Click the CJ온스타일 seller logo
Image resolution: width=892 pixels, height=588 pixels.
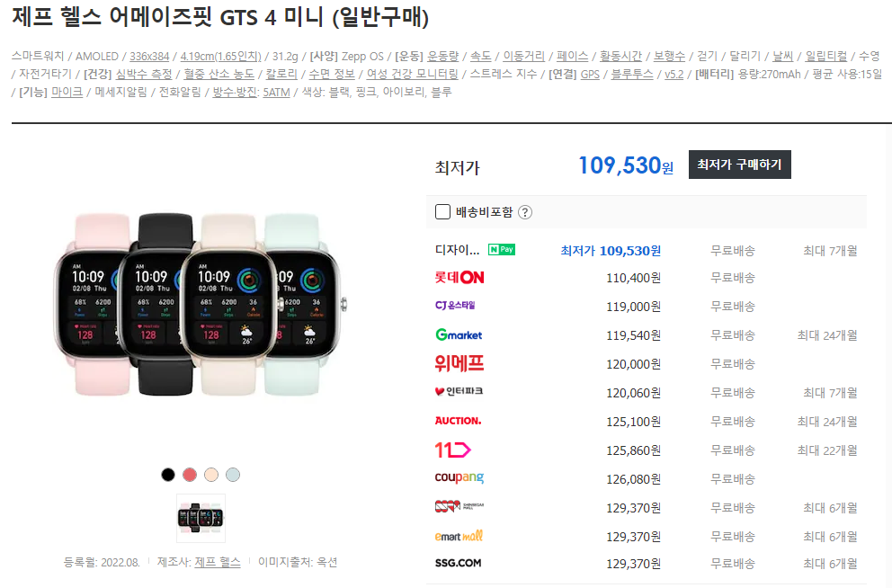pyautogui.click(x=454, y=306)
